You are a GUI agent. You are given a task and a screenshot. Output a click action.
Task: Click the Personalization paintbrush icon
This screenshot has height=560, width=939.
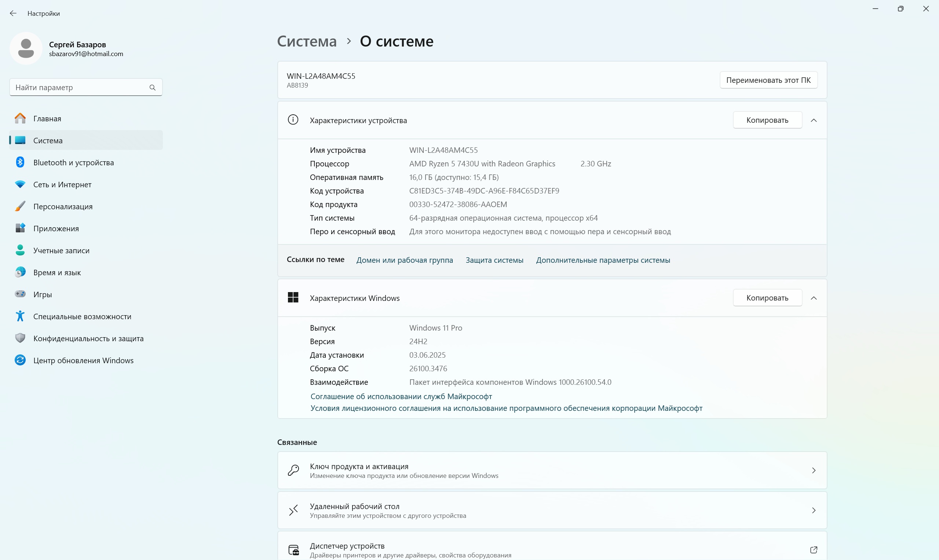pos(20,206)
